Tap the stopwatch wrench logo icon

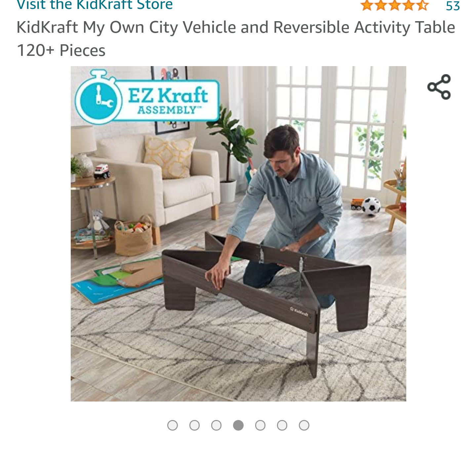(x=98, y=98)
